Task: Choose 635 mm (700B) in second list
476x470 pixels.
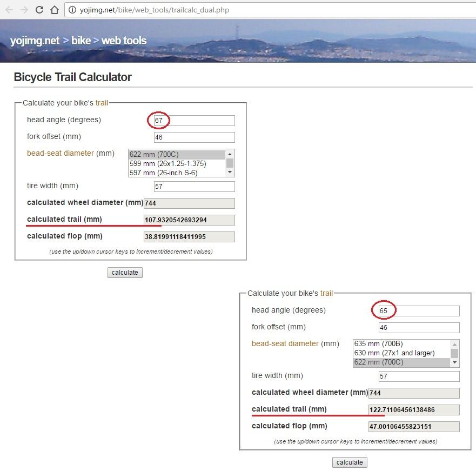Action: pyautogui.click(x=378, y=344)
